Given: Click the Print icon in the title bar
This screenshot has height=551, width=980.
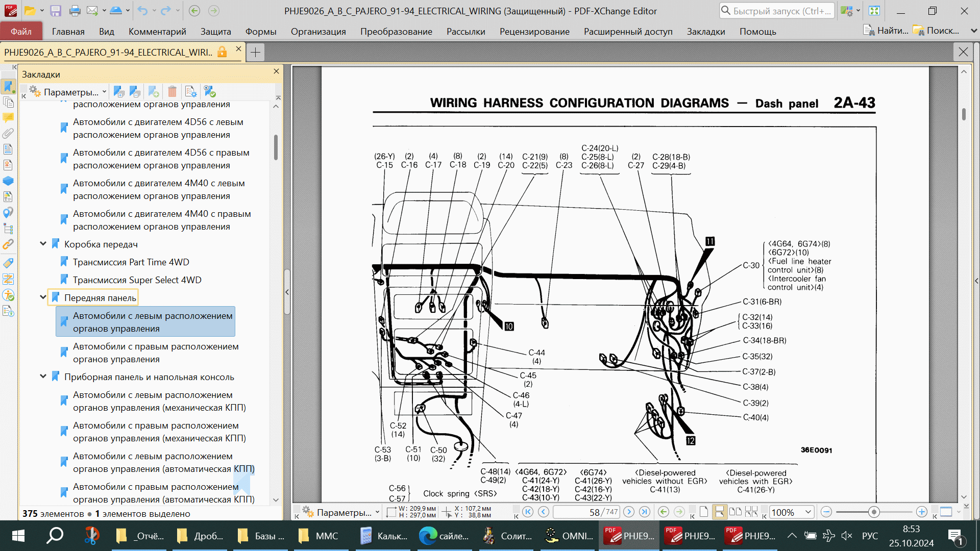Looking at the screenshot, I should point(75,11).
